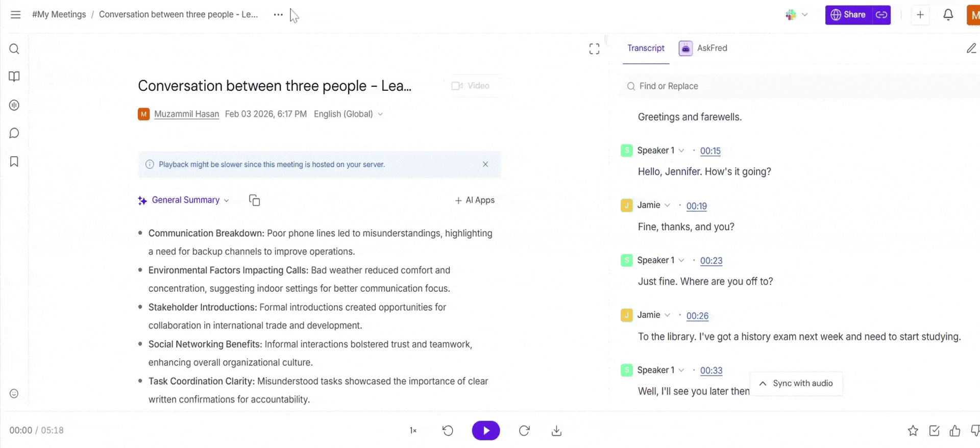
Task: Go to #My Meetings breadcrumb
Action: (59, 14)
